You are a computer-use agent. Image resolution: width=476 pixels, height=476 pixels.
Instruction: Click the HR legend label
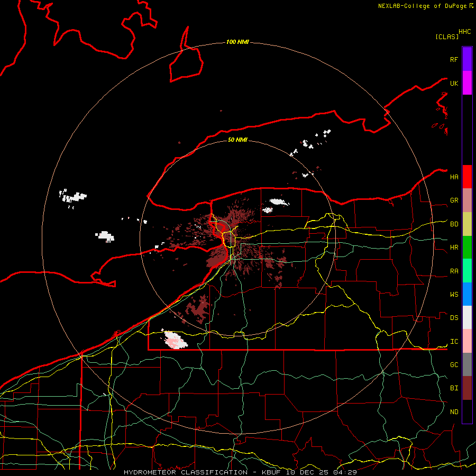454,248
